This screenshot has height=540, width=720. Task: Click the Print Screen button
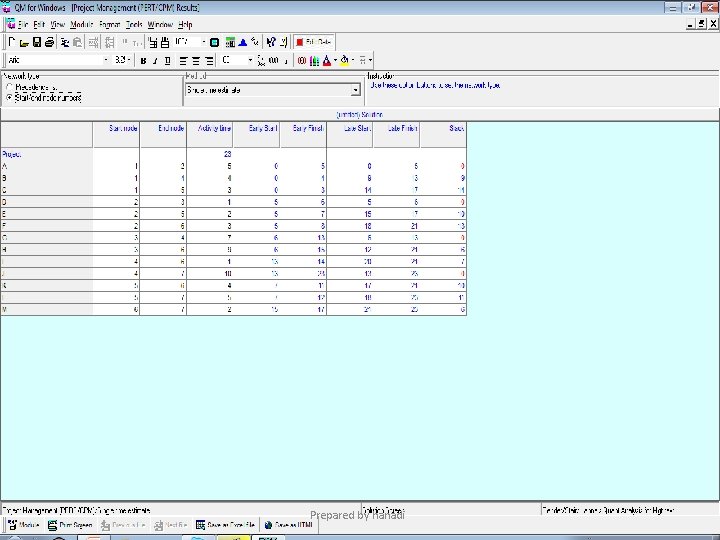click(70, 525)
